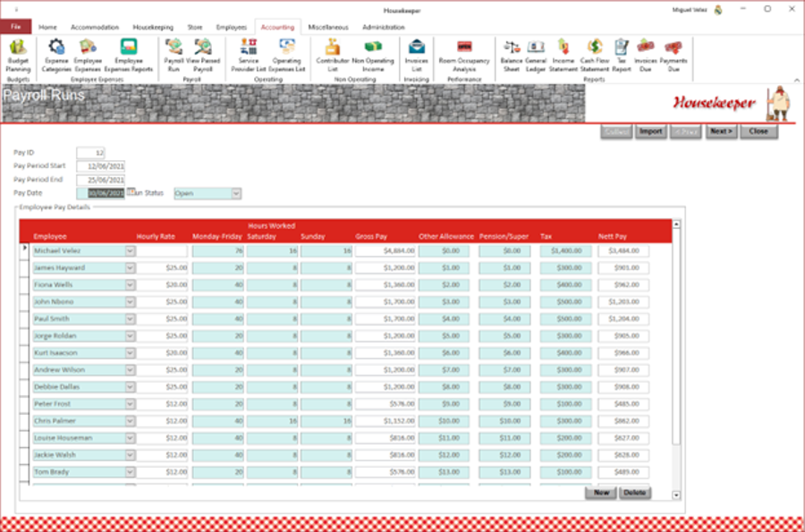The image size is (805, 532).
Task: Click Michael Velez's Gross Pay value
Action: [x=385, y=251]
